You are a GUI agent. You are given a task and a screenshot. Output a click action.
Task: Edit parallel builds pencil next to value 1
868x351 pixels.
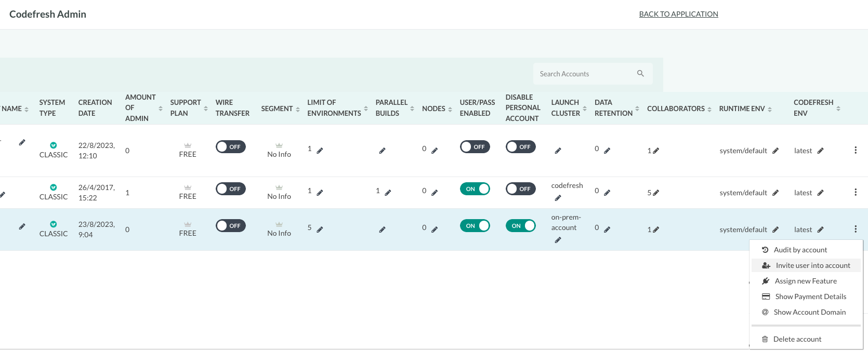(x=388, y=192)
